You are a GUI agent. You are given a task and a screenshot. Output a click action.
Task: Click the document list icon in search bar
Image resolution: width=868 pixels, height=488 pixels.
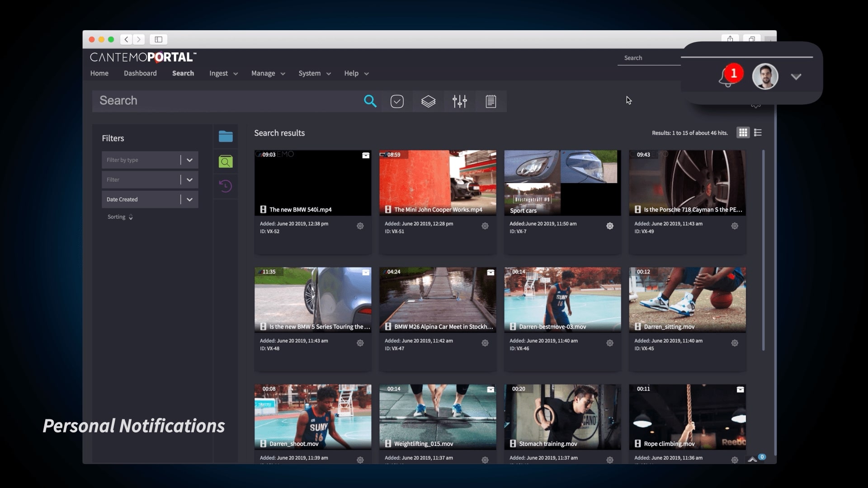coord(491,101)
